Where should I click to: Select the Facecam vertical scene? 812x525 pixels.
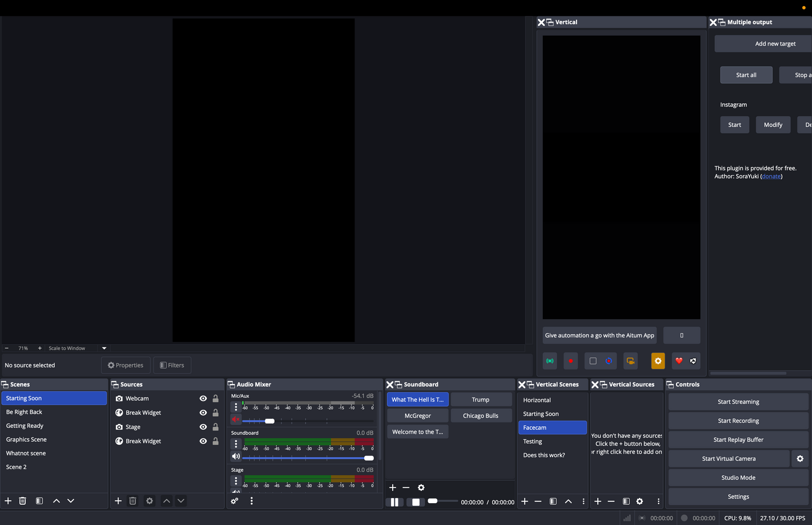click(x=535, y=427)
